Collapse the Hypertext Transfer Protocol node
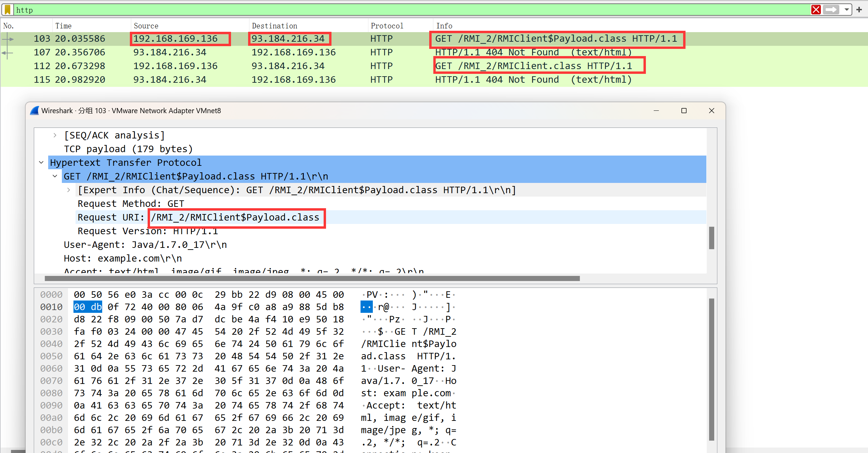The width and height of the screenshot is (868, 453). coord(41,163)
